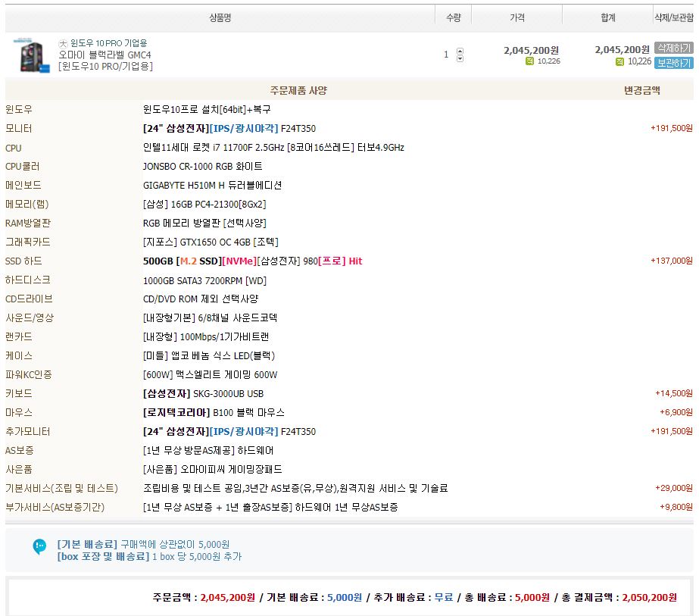Select the [삼성전자] SKG-3000UB USB keyboard text
The image size is (699, 616).
(203, 394)
